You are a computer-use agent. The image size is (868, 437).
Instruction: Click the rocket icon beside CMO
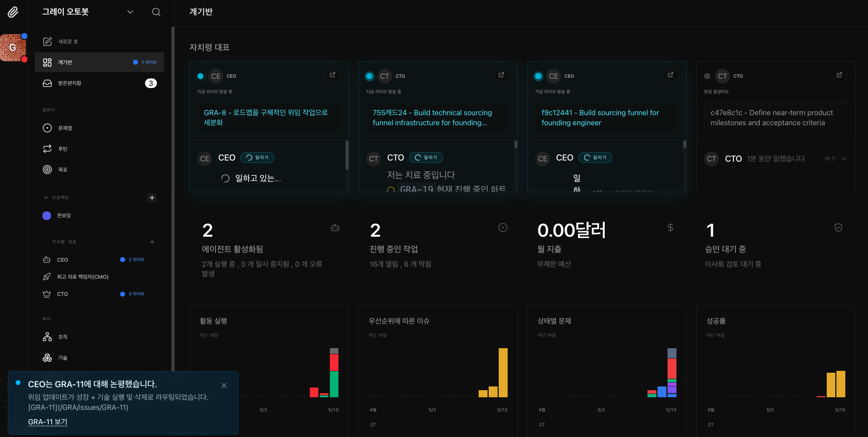(47, 277)
